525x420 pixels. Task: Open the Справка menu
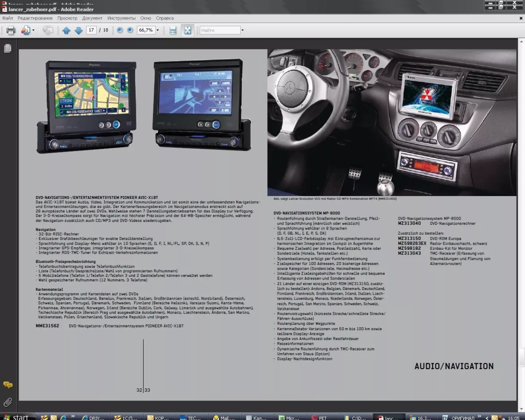point(165,18)
